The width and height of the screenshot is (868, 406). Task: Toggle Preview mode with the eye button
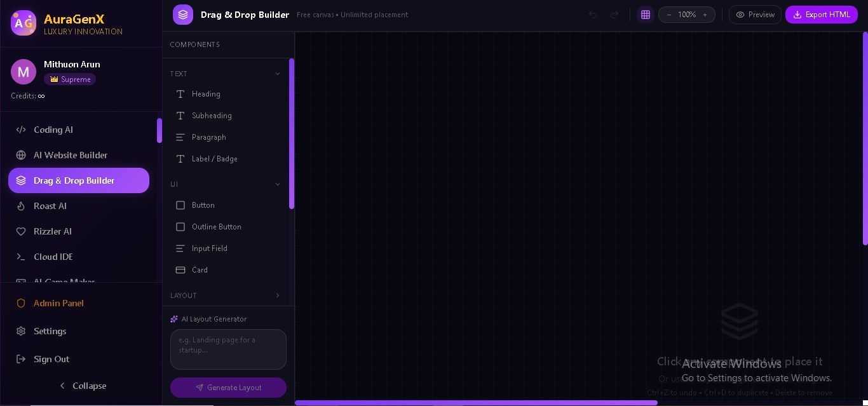(755, 15)
